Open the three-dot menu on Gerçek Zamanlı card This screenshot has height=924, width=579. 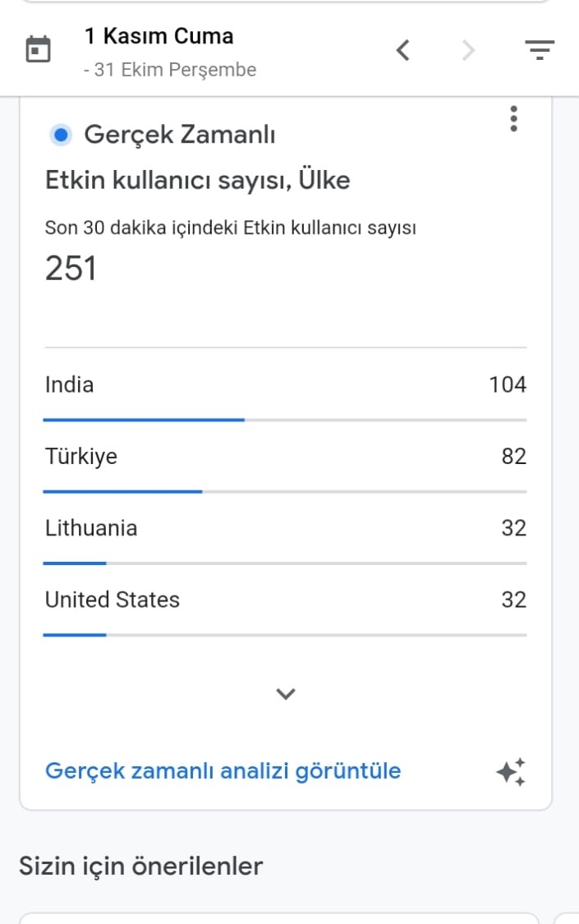513,118
